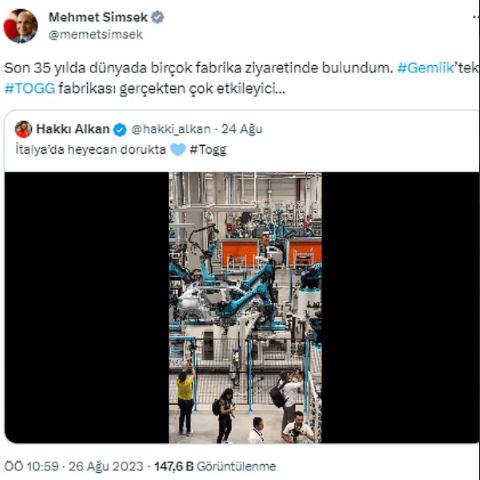Open the 24 Ağu date of quoted tweet
Image resolution: width=480 pixels, height=480 pixels.
point(242,129)
